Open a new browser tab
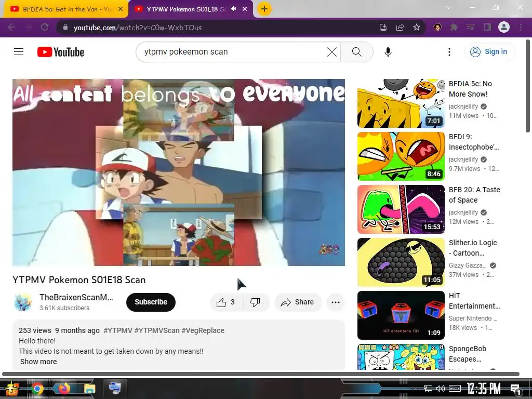Viewport: 532px width, 399px height. tap(264, 9)
